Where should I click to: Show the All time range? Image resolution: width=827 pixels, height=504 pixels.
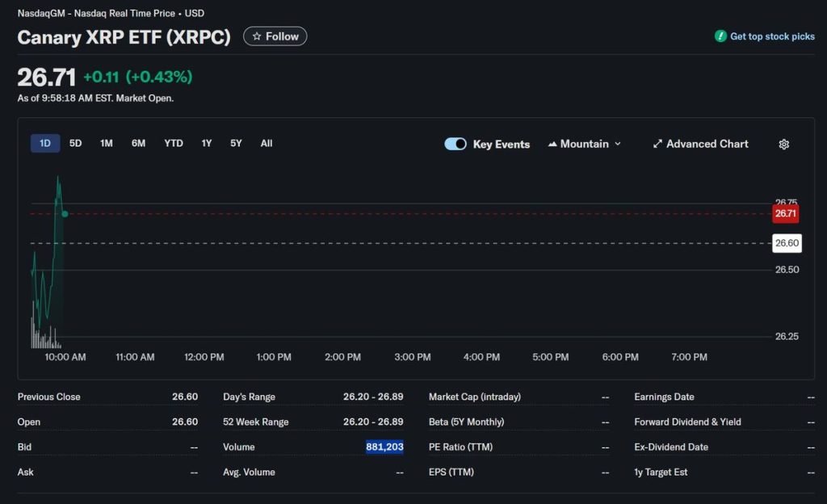coord(267,144)
